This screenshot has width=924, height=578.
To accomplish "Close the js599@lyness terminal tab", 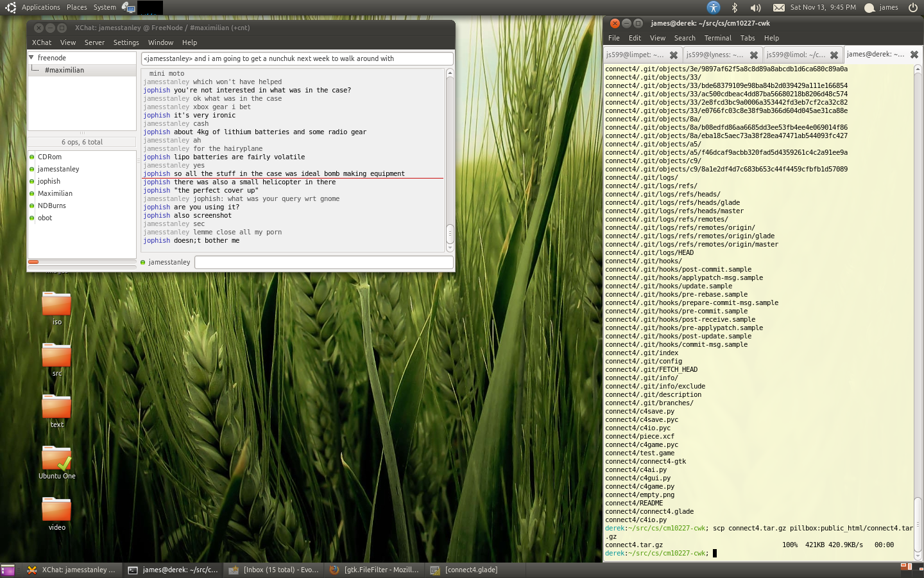I will pyautogui.click(x=754, y=55).
